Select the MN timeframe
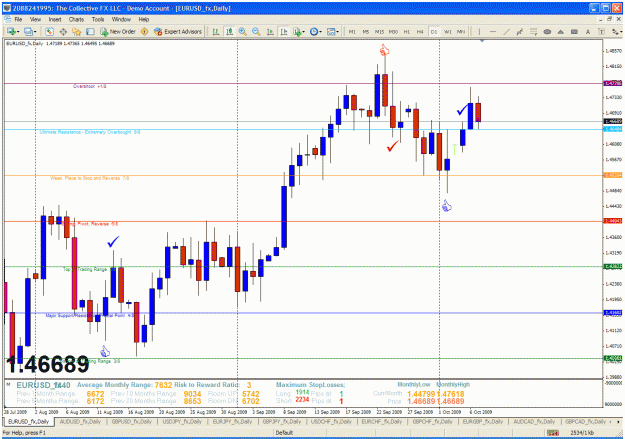This screenshot has width=625, height=439. click(x=461, y=31)
